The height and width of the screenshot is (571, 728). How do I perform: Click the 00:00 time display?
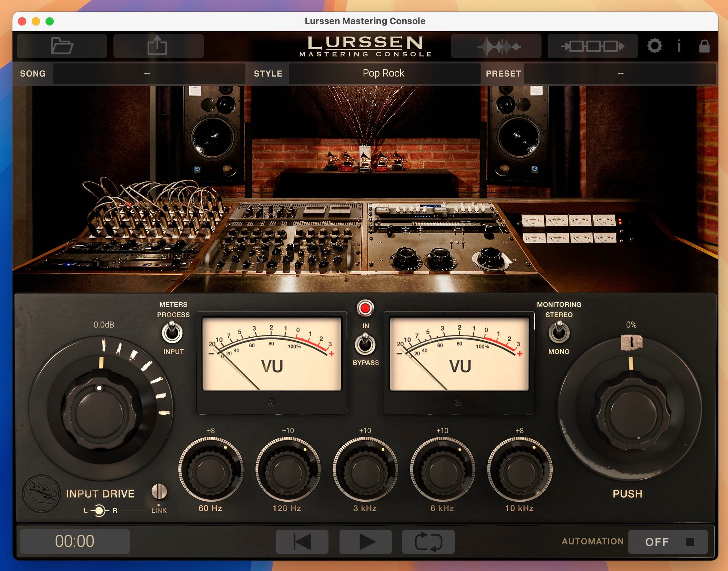click(x=75, y=541)
